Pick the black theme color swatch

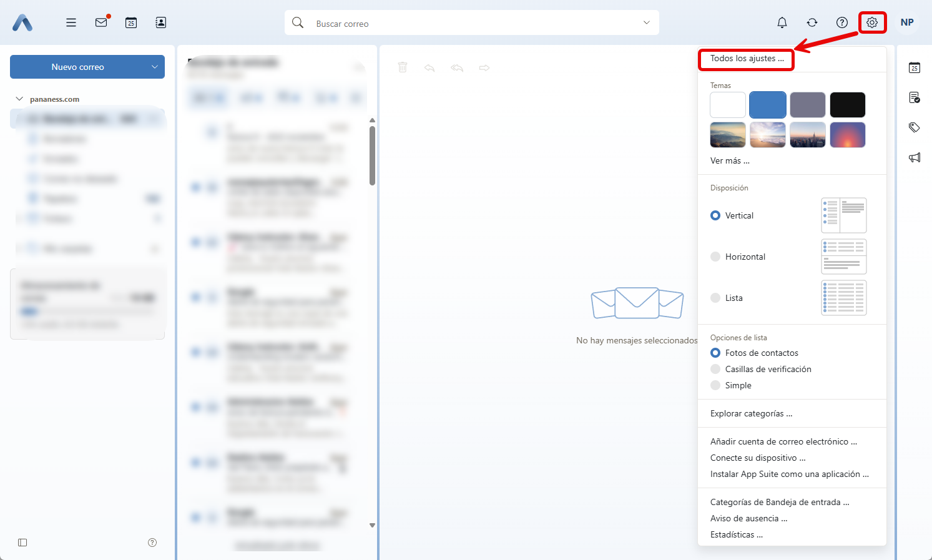(x=847, y=105)
